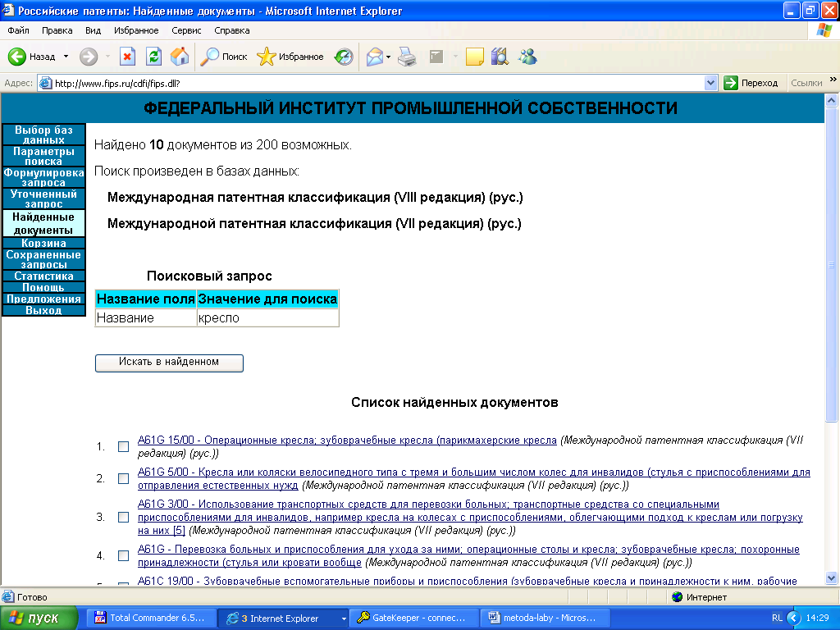The height and width of the screenshot is (630, 840).
Task: Check the box for result 4 A61G
Action: (123, 555)
